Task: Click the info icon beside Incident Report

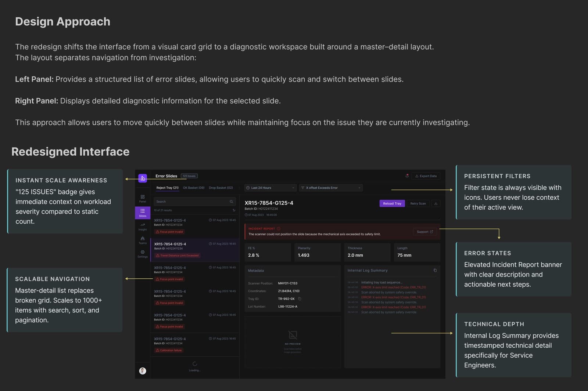Action: (279, 228)
